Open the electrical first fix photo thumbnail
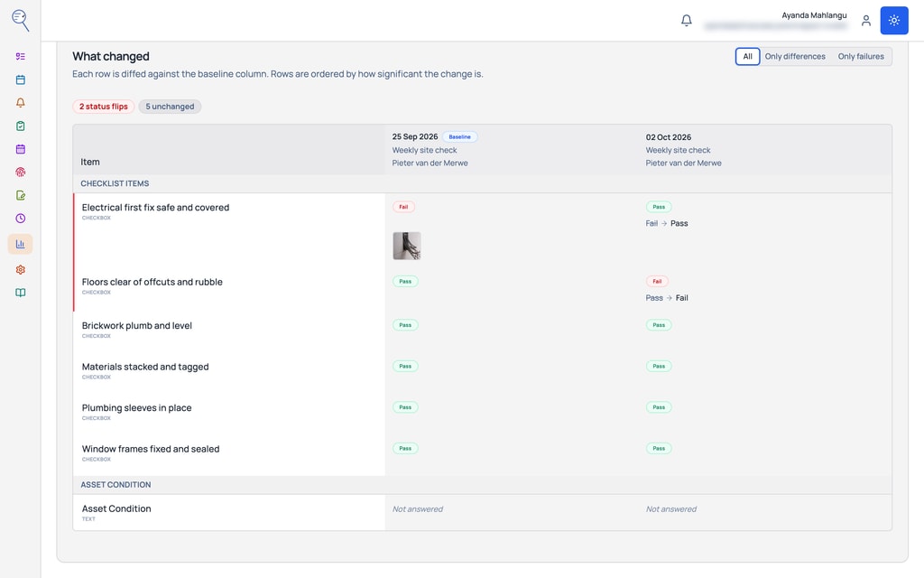Screen dimensions: 924x578 click(407, 246)
